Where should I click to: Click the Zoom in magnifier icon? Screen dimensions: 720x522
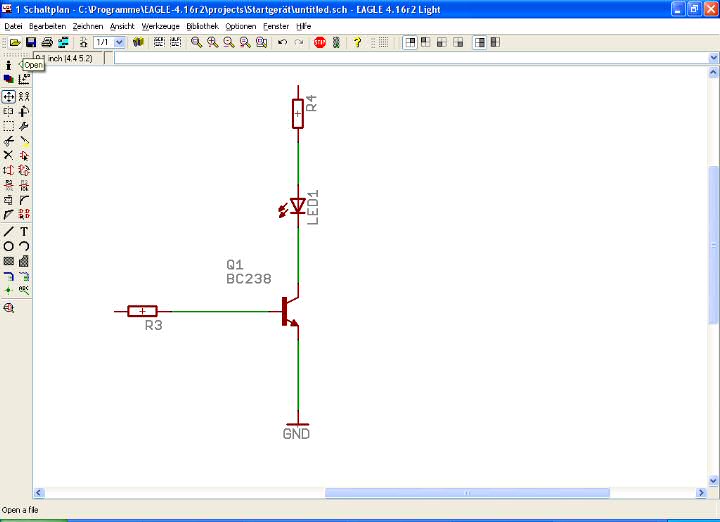point(213,43)
